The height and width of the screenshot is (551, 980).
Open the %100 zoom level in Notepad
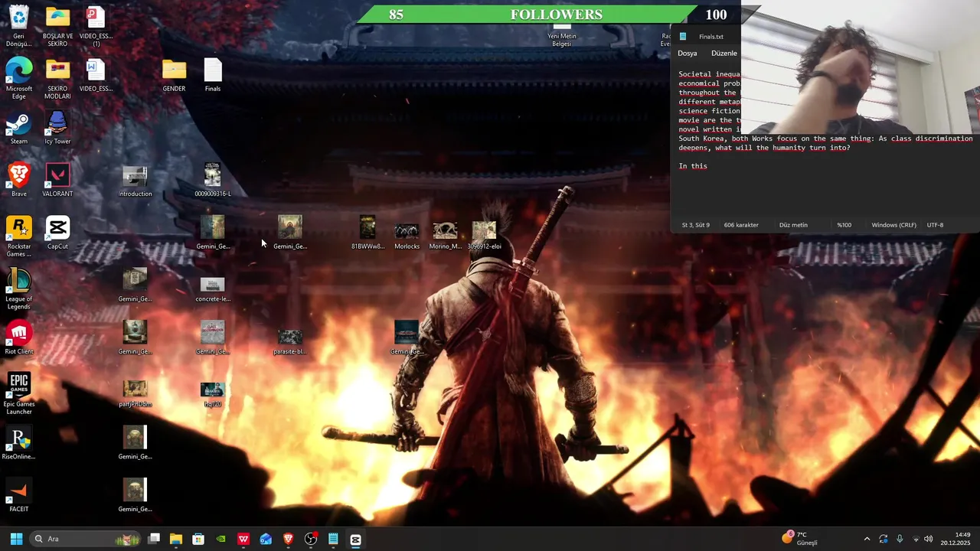844,225
